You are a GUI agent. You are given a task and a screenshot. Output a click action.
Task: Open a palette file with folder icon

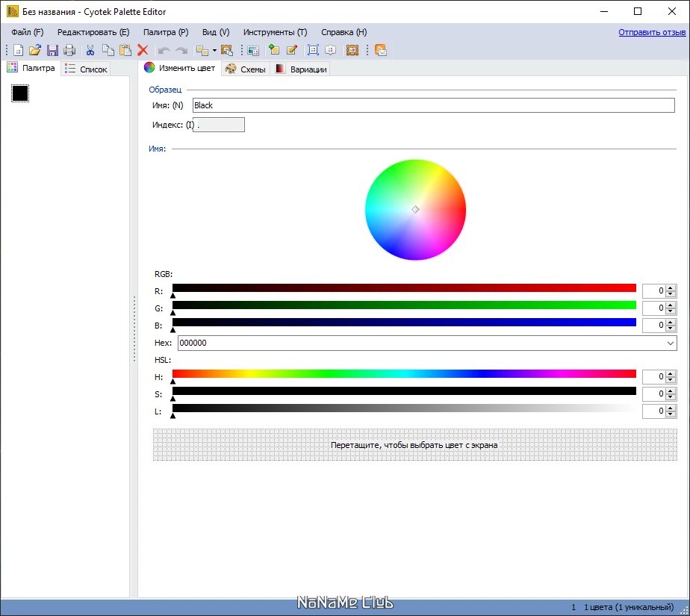point(35,50)
